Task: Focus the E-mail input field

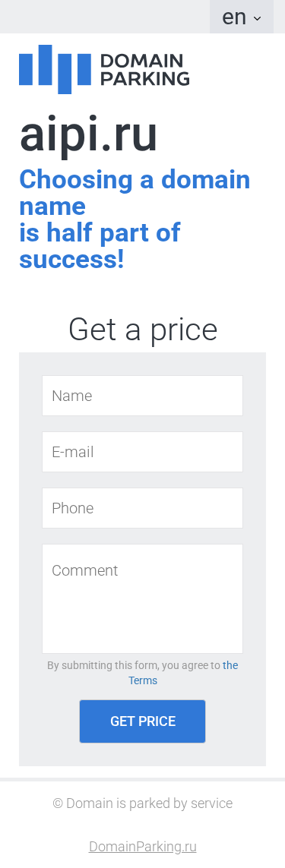Action: [x=143, y=452]
